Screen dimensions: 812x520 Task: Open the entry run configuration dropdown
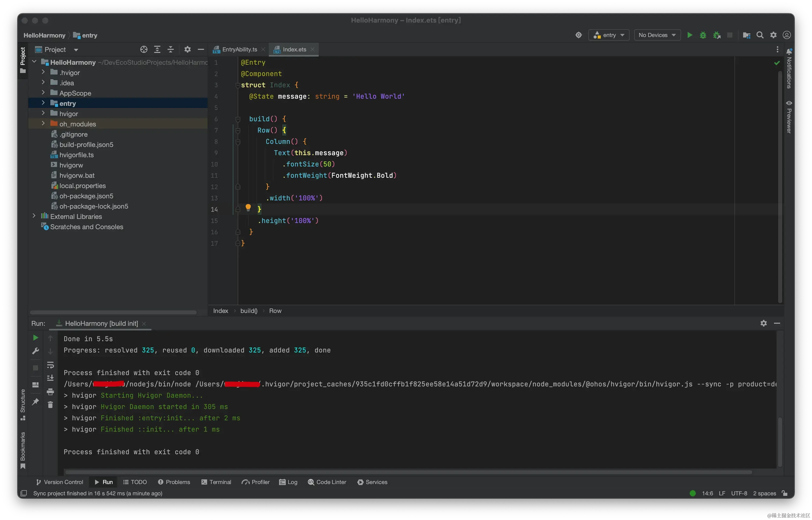click(609, 35)
